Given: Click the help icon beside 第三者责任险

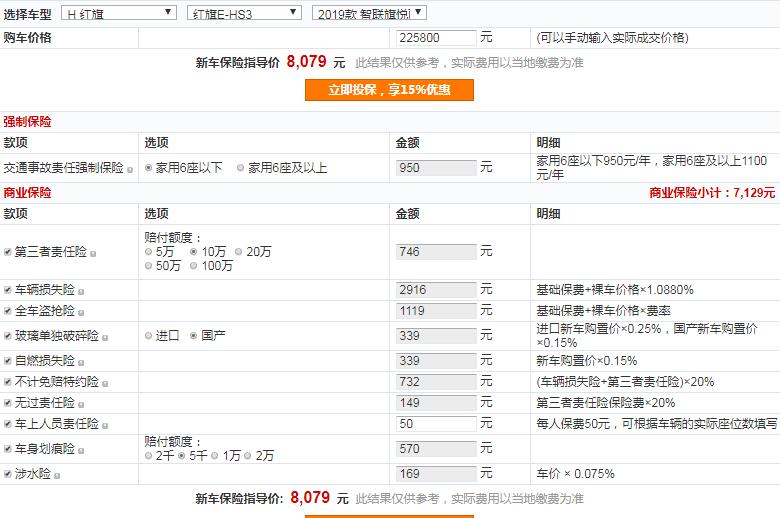Looking at the screenshot, I should coord(93,254).
